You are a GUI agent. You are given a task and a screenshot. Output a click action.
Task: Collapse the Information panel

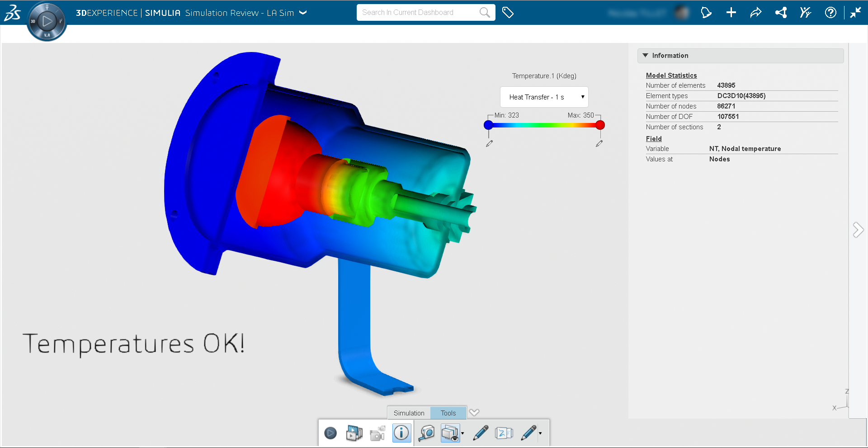(646, 55)
